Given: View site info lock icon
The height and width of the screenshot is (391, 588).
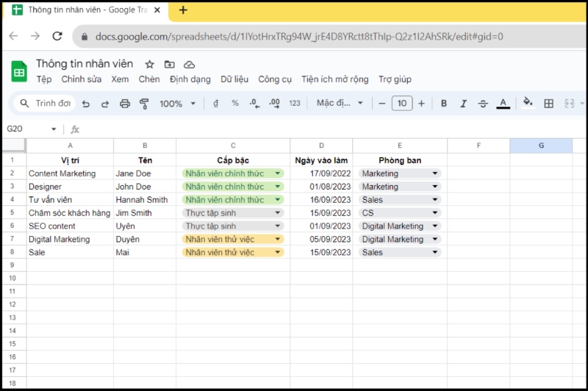Looking at the screenshot, I should [85, 37].
